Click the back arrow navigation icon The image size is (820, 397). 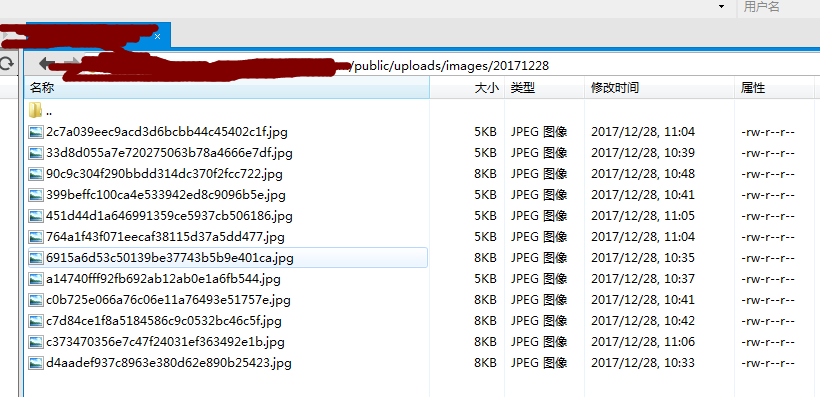[47, 64]
